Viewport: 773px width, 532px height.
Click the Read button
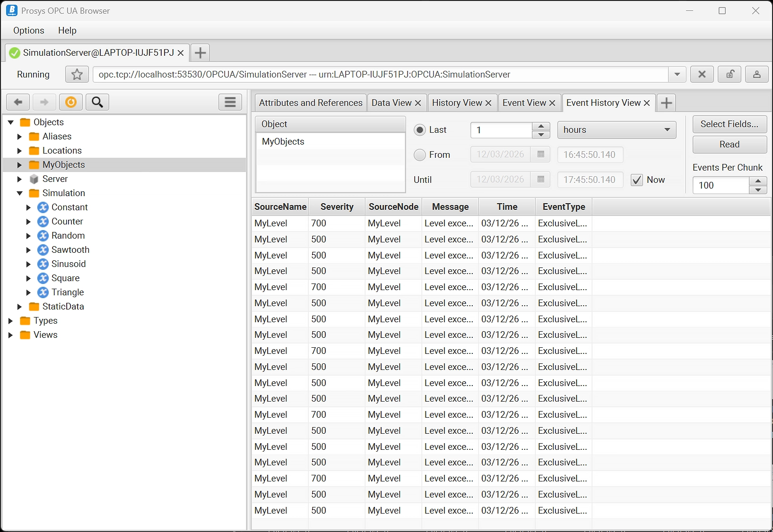(729, 145)
